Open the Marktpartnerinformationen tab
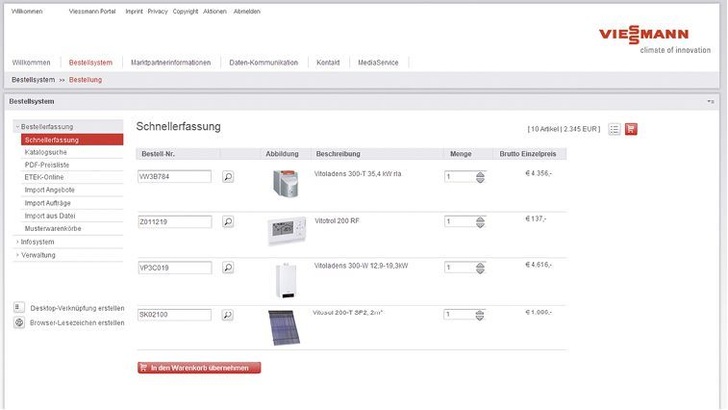 pos(170,62)
